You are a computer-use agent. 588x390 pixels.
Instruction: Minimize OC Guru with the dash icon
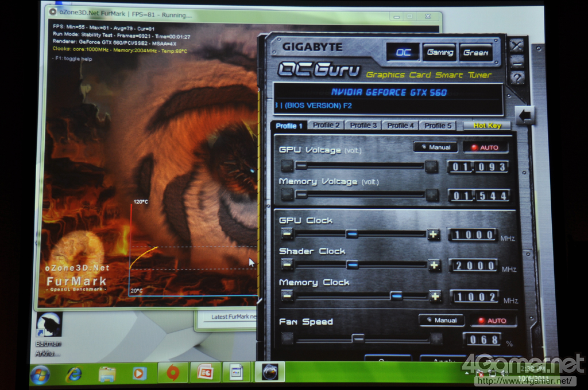point(517,63)
